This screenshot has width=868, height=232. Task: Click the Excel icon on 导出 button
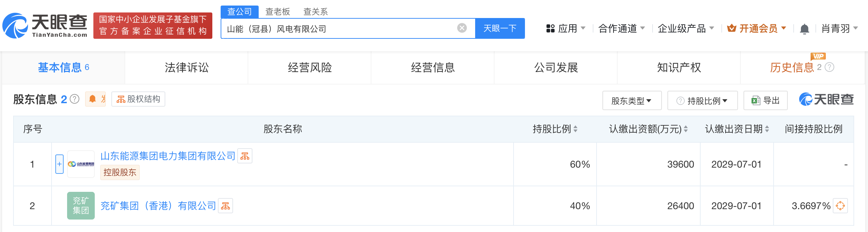(756, 100)
